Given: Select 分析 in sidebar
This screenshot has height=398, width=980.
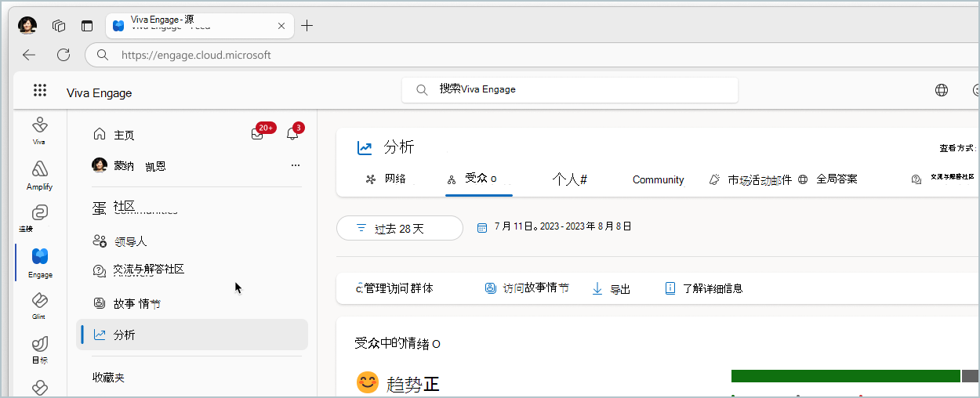Looking at the screenshot, I should [192, 335].
